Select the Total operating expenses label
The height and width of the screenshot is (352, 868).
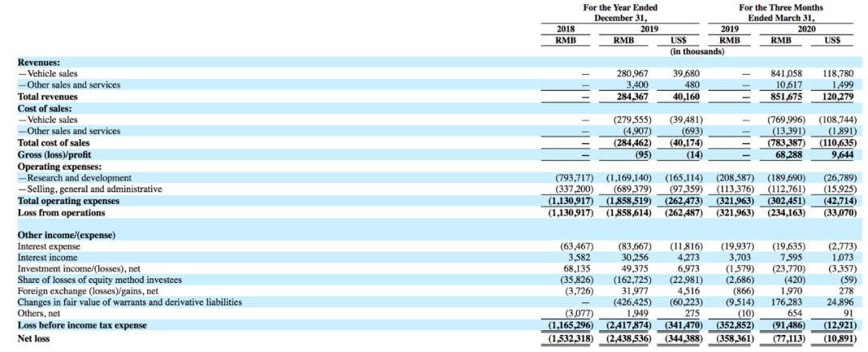(68, 201)
